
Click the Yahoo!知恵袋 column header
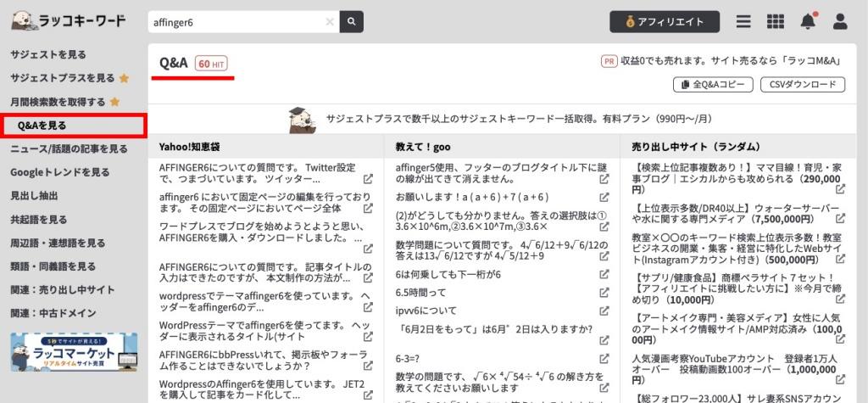coord(189,147)
